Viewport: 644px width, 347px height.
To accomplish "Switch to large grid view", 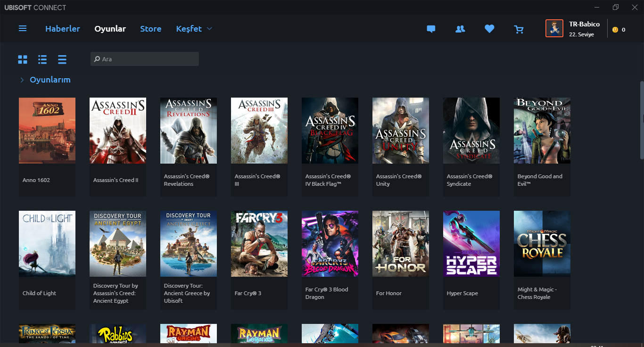I will click(x=23, y=59).
